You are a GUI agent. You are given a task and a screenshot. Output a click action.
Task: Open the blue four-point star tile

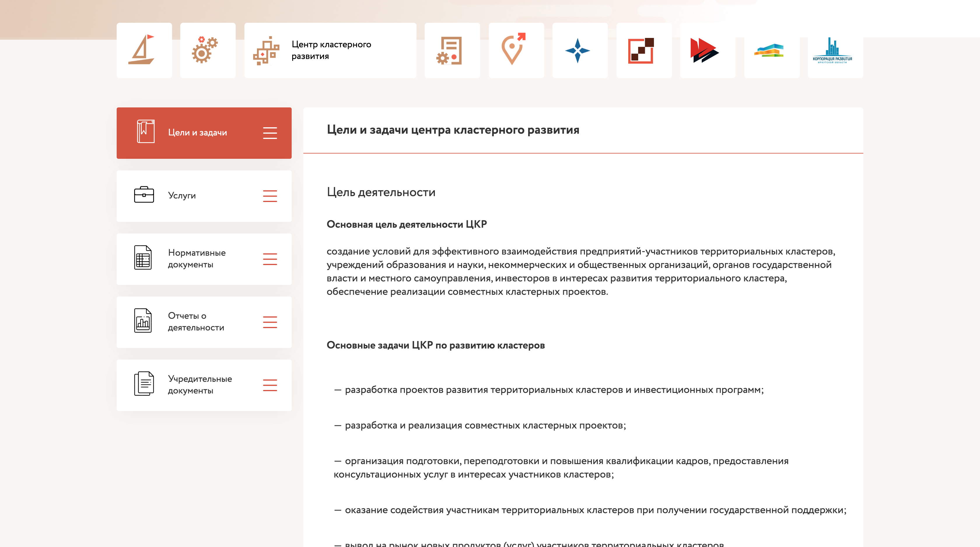pos(580,50)
